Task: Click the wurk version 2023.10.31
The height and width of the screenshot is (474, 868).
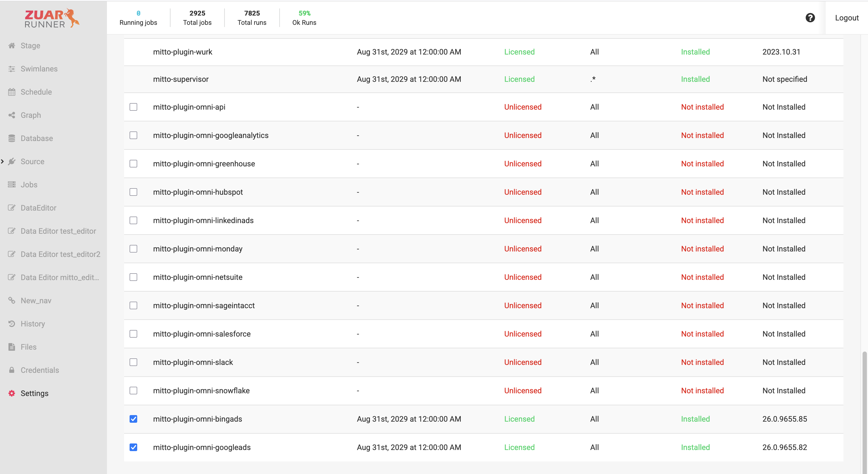Action: 781,52
